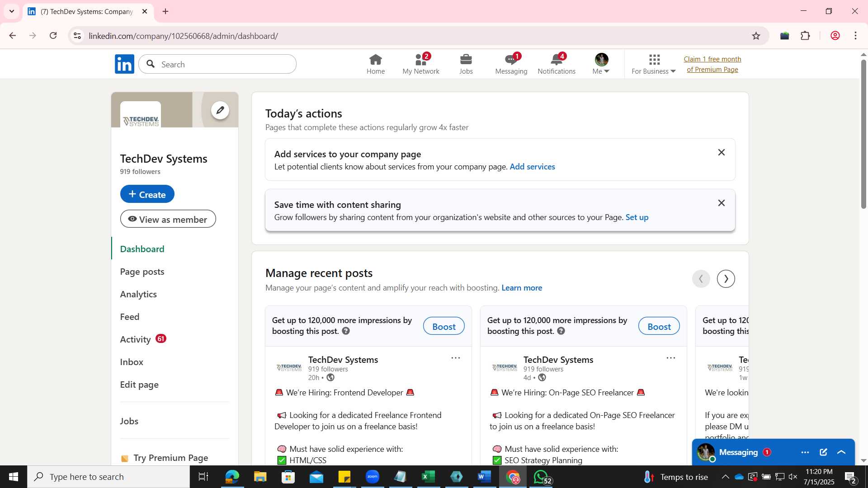
Task: Open Zoom from the taskbar
Action: tap(372, 477)
